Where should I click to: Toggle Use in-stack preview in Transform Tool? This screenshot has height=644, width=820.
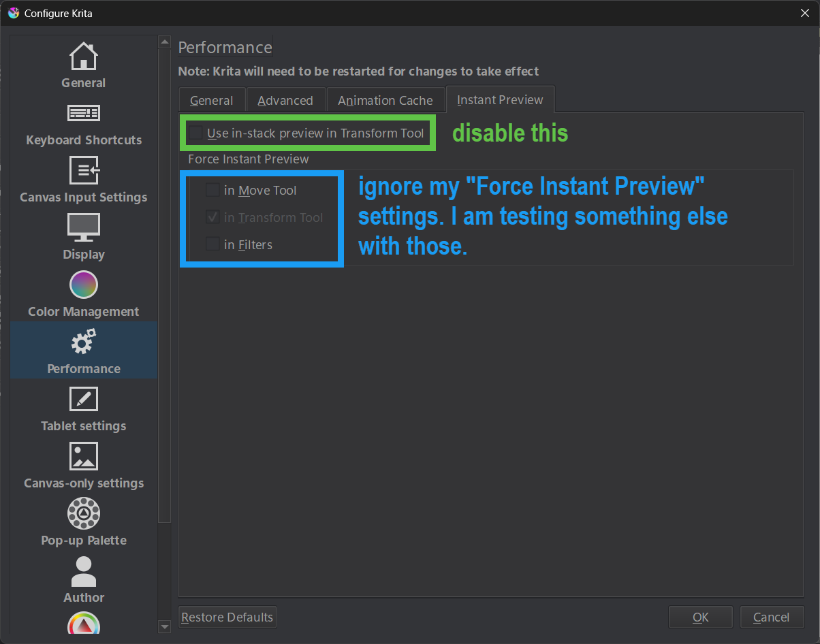click(196, 133)
